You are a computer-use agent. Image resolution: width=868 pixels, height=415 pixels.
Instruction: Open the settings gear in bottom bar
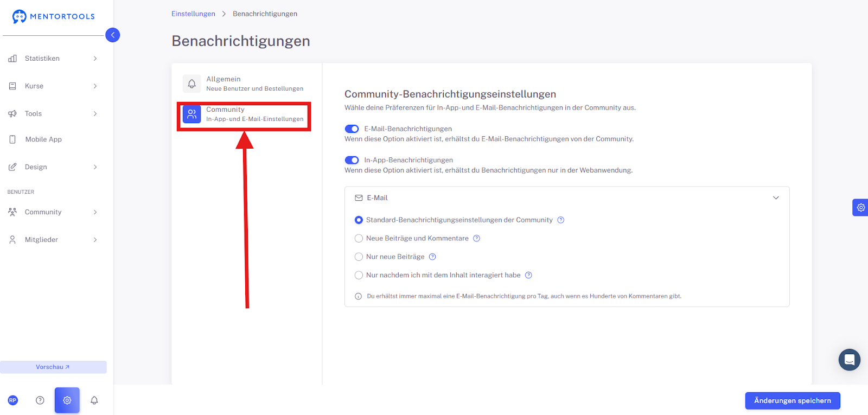click(x=67, y=400)
